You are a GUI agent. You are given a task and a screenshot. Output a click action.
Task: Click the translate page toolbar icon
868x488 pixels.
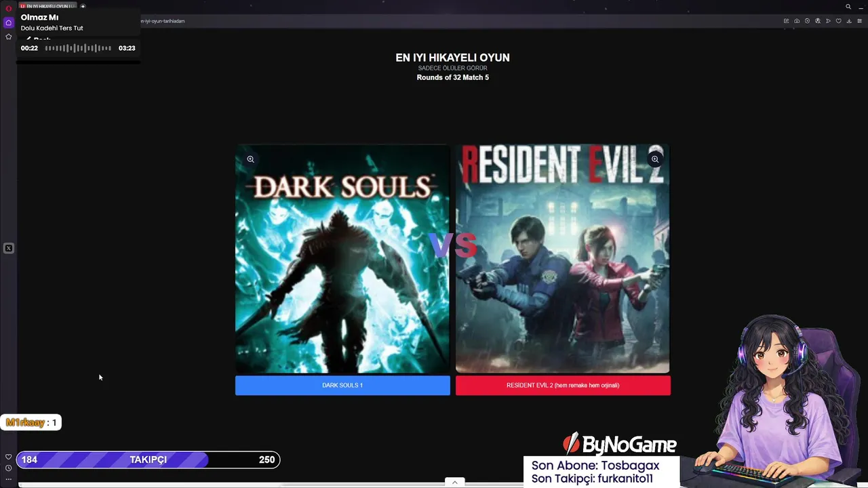pos(818,21)
